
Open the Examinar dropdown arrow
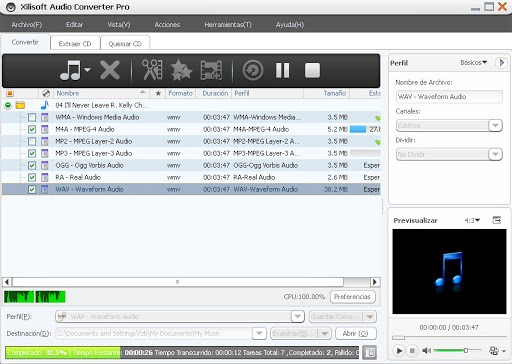coord(324,333)
